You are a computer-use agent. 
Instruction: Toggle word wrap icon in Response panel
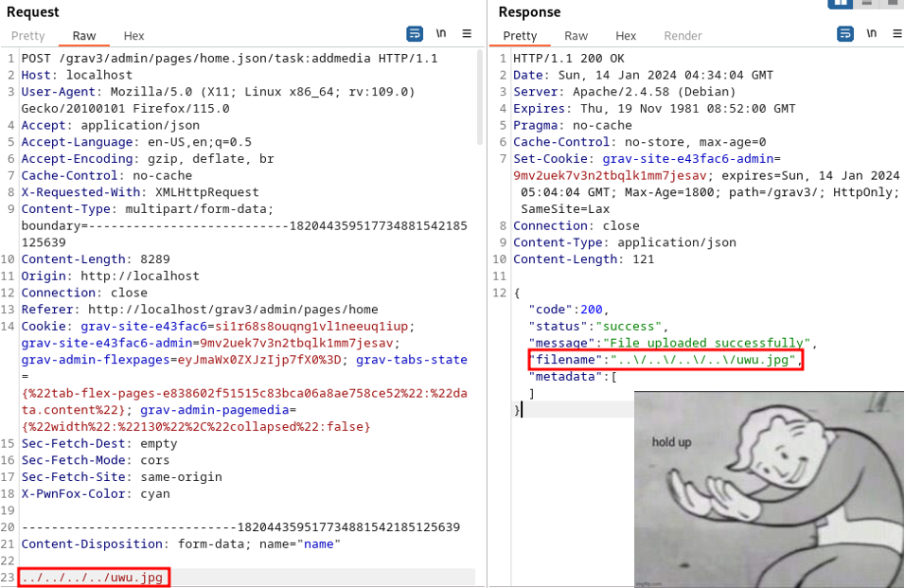[x=845, y=34]
